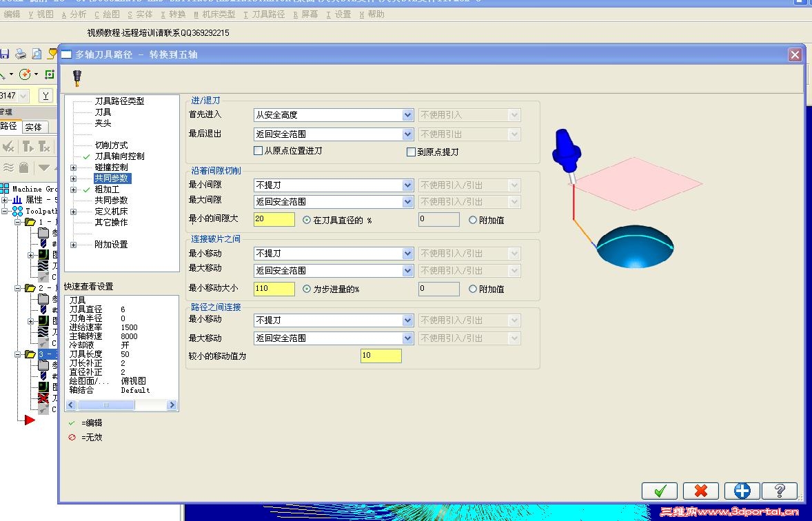Click parameters folder icon under operation 1

[x=43, y=233]
